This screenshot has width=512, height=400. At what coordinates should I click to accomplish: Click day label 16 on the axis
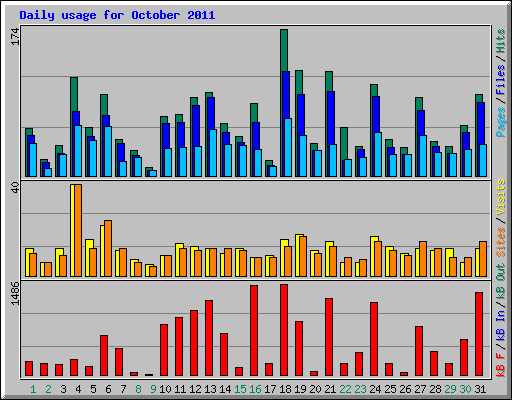coord(255,389)
